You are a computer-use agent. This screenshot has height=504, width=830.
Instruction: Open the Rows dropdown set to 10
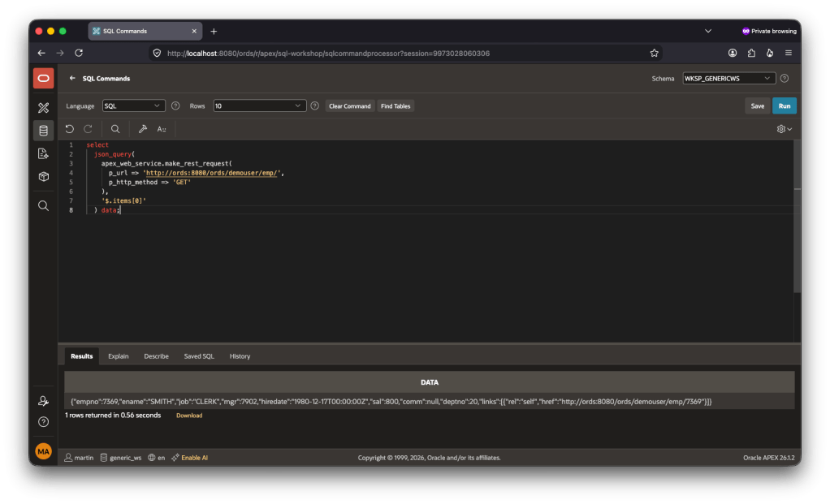[259, 106]
